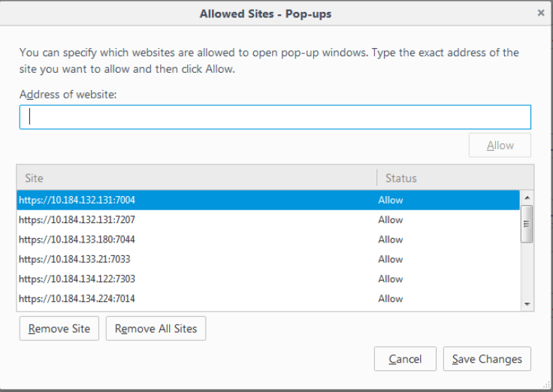This screenshot has height=392, width=553.
Task: Close the Allowed Sites dialog
Action: click(x=541, y=13)
